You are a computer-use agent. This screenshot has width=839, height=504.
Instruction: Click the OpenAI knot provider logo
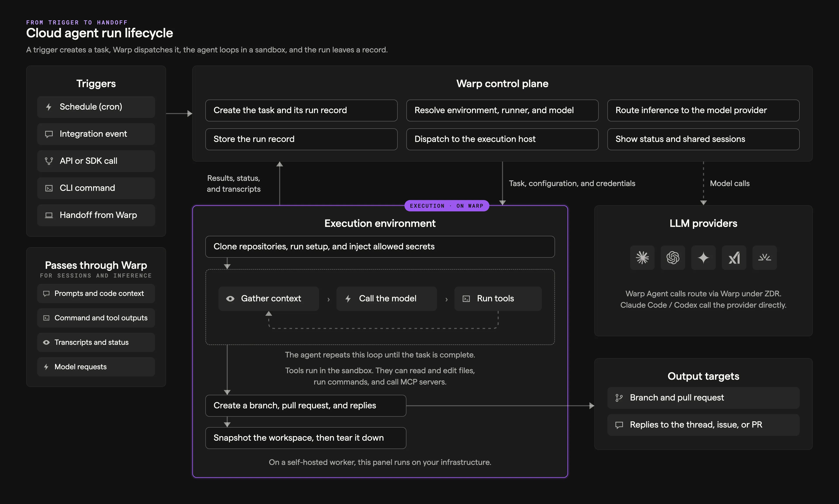point(673,258)
